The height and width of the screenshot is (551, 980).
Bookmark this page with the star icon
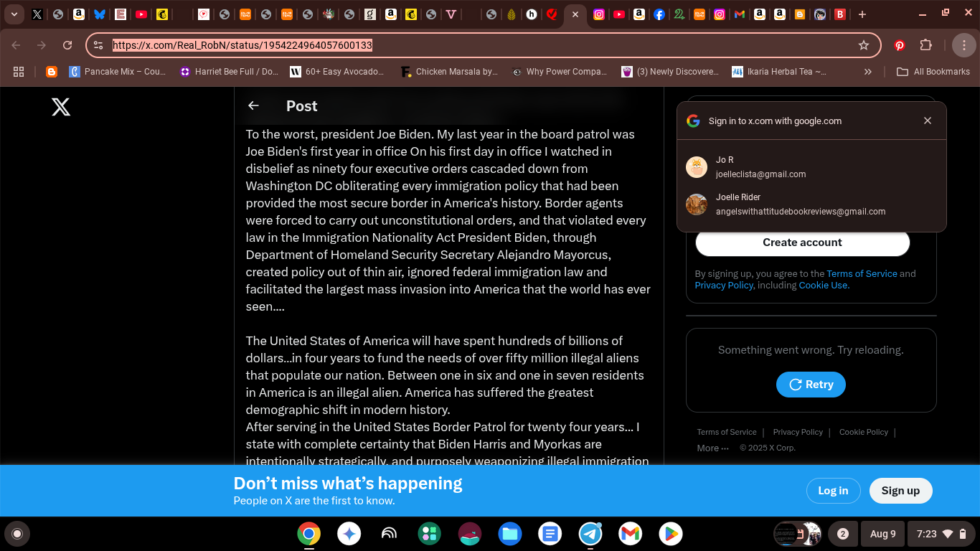pos(864,45)
